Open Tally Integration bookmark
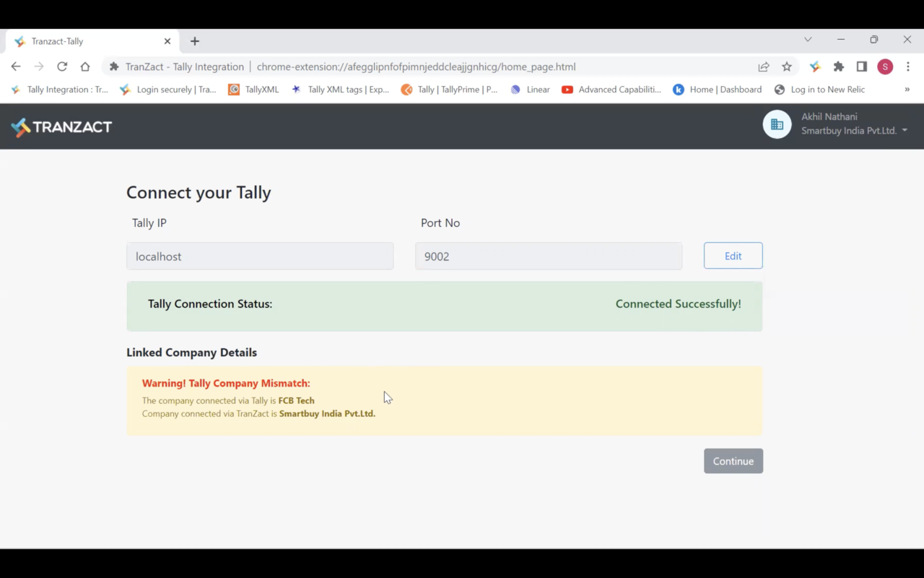The width and height of the screenshot is (924, 578). pos(59,90)
